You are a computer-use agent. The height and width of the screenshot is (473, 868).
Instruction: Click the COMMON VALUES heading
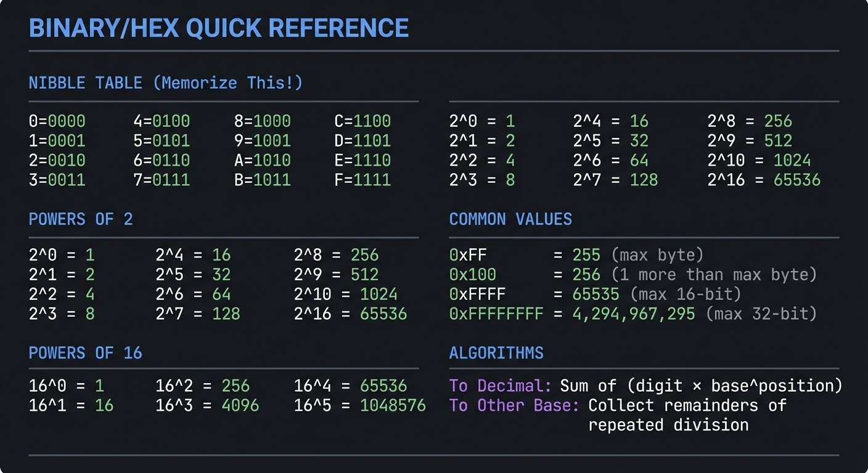point(510,219)
